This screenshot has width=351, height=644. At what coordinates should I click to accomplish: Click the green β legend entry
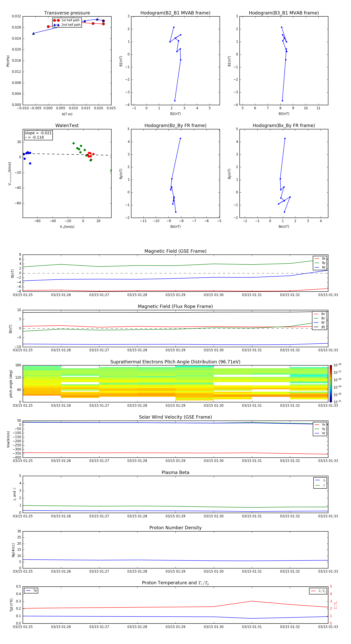(320, 485)
